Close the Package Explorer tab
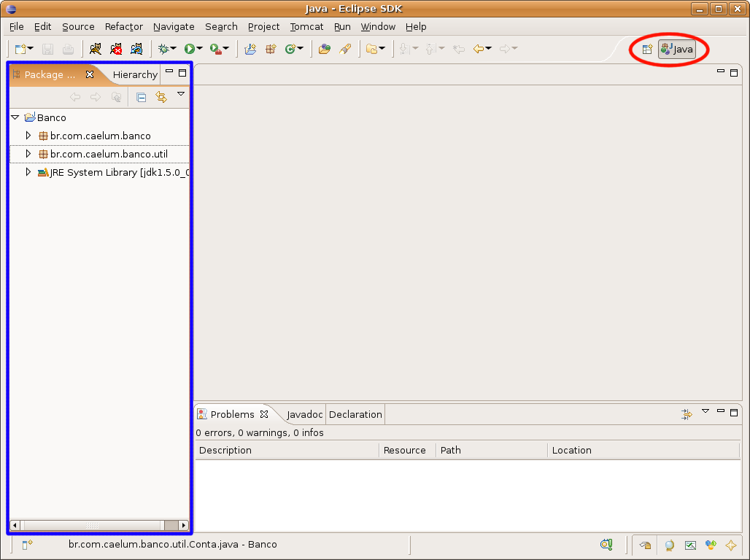The width and height of the screenshot is (750, 560). point(90,74)
